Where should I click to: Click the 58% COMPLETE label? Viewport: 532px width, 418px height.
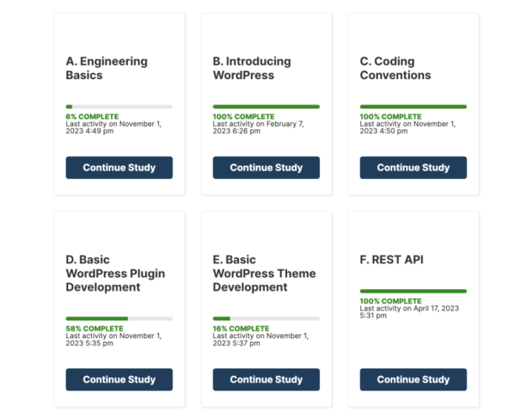coord(95,328)
